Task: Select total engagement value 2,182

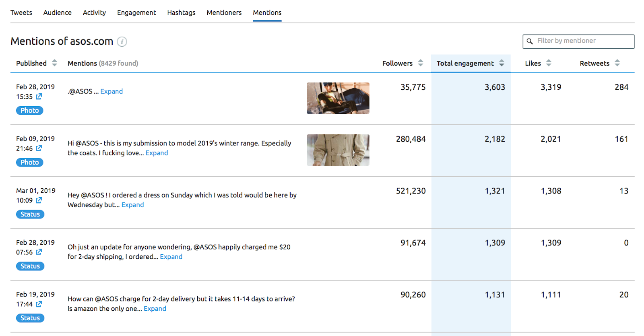Action: coord(495,139)
